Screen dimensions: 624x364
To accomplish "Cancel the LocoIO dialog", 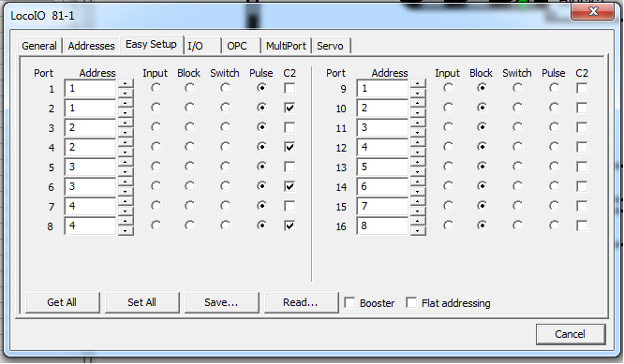I will tap(571, 334).
